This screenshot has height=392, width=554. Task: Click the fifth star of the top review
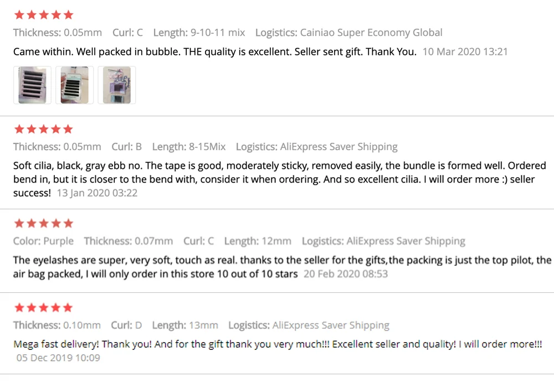coord(68,15)
